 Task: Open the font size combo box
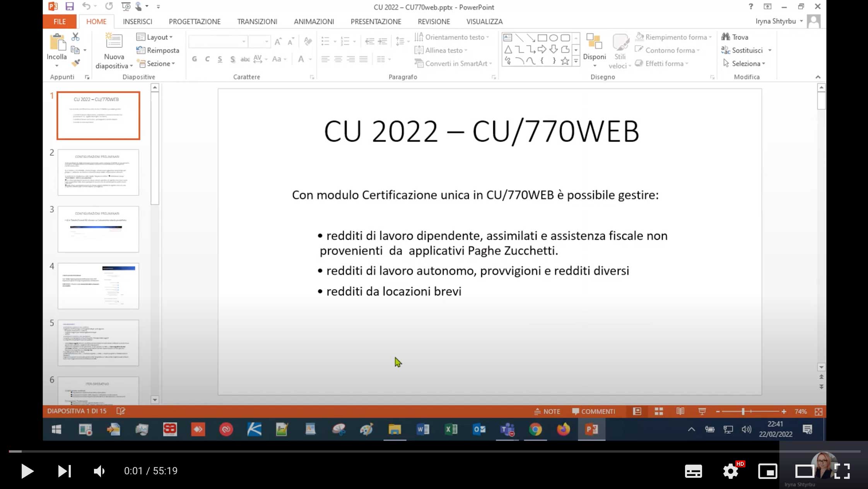point(259,41)
